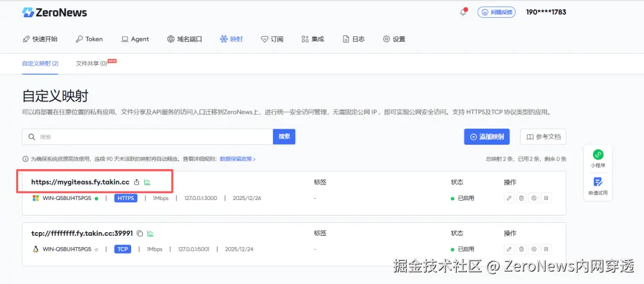Image resolution: width=644 pixels, height=284 pixels.
Task: Pause the HTTPS mapping
Action: click(x=546, y=198)
